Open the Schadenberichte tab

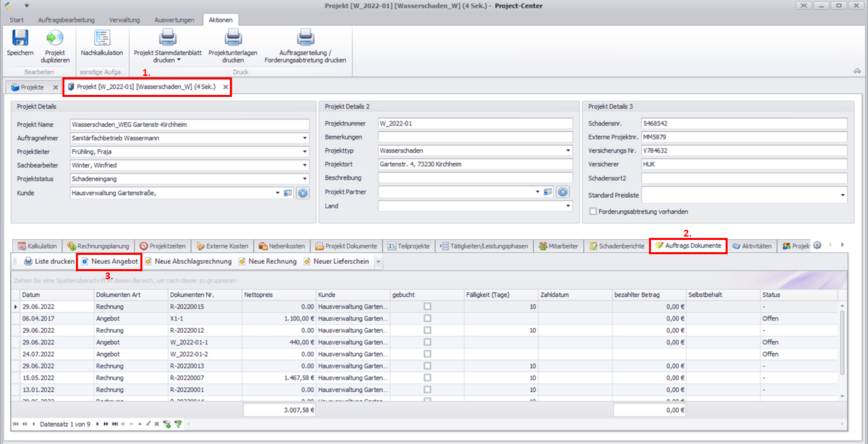tap(616, 246)
